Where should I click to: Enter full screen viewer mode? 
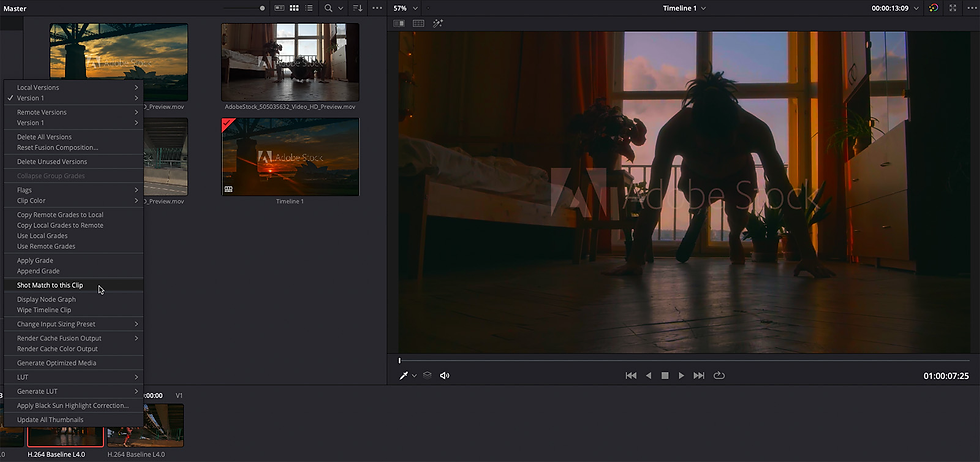point(952,8)
